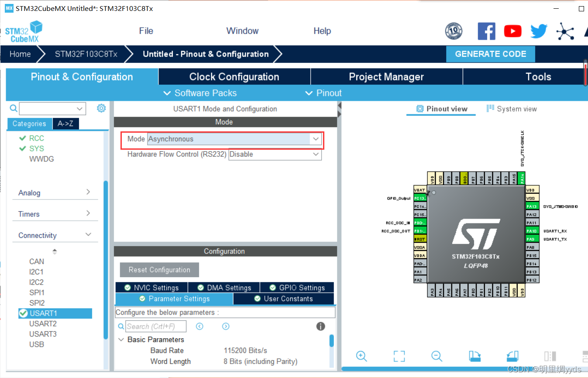Open the ST Twitter page icon
Viewport: 588px width, 378px height.
pos(539,31)
